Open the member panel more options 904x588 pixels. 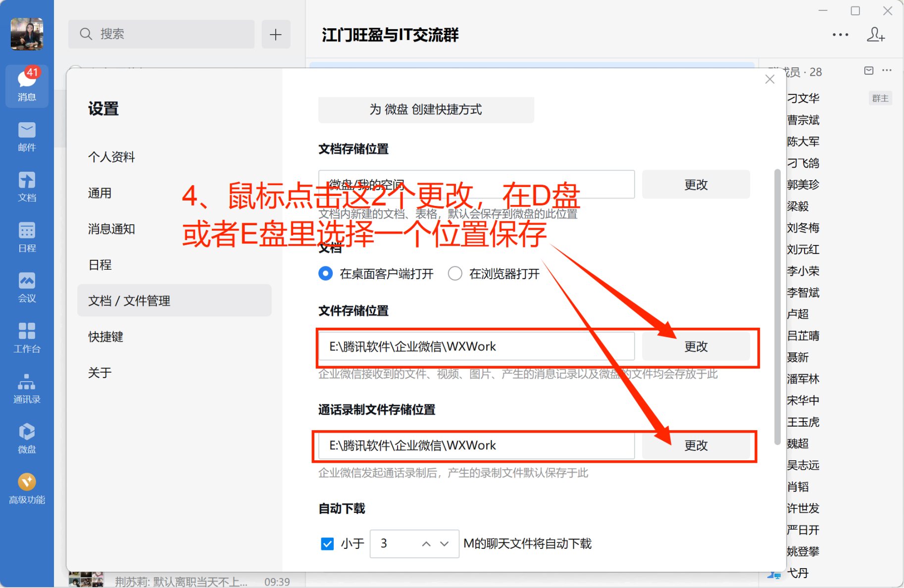click(x=887, y=71)
